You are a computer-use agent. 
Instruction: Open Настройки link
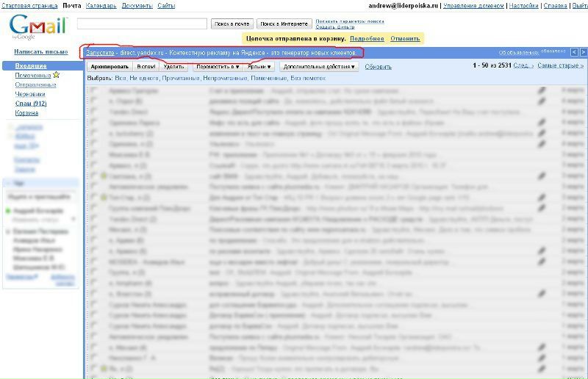pyautogui.click(x=523, y=6)
